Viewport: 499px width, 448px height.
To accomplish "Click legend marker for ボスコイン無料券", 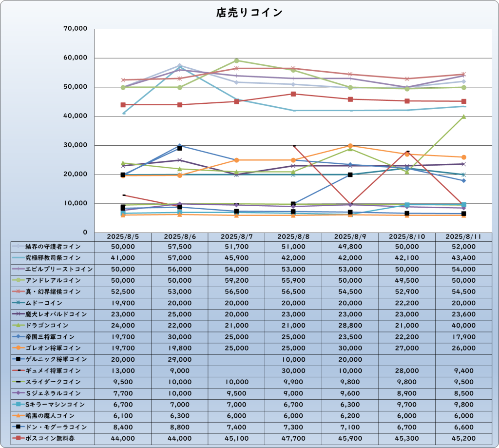I will coord(18,438).
